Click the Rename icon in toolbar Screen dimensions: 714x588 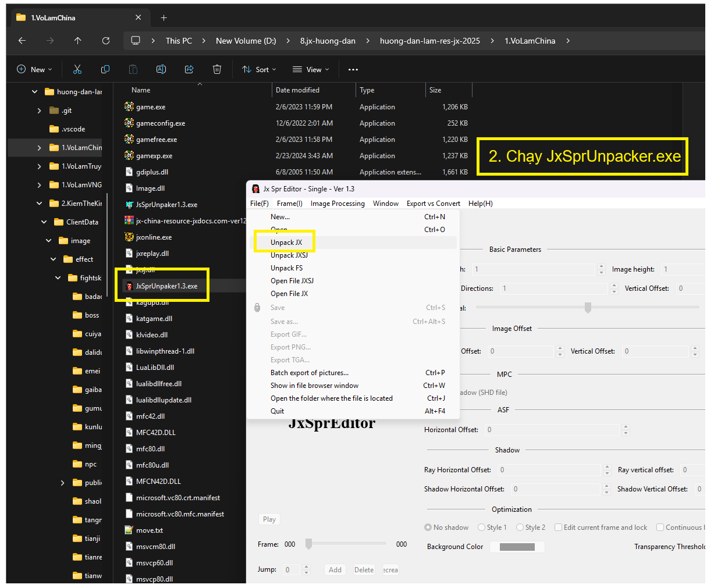[161, 69]
